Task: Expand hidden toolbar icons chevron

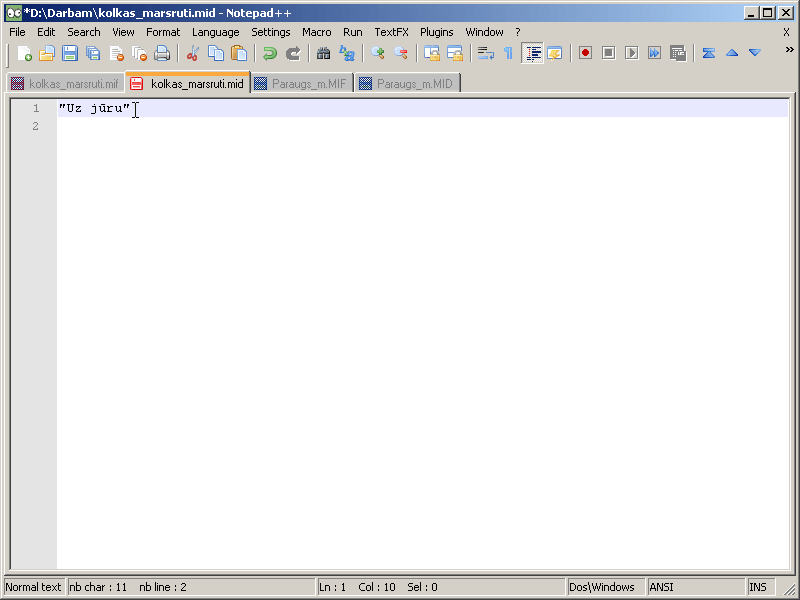Action: click(x=789, y=49)
